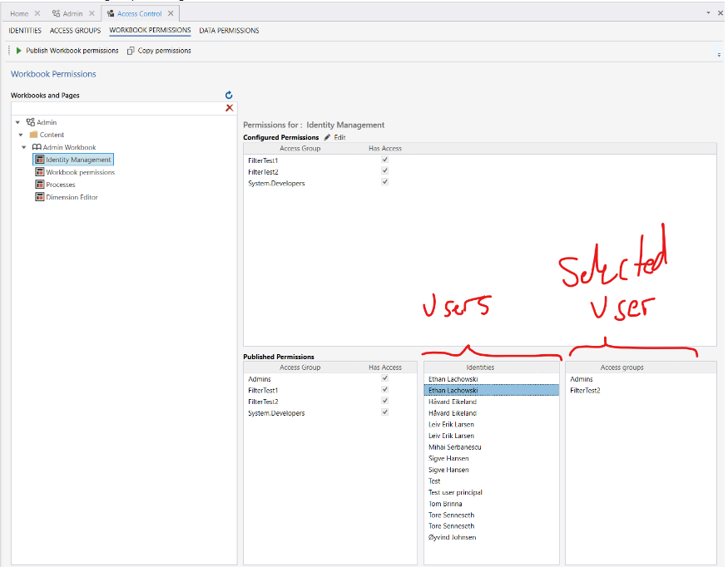Open the ACCESS GROUPS tab
Screen dimensions: 728x567
(x=75, y=31)
